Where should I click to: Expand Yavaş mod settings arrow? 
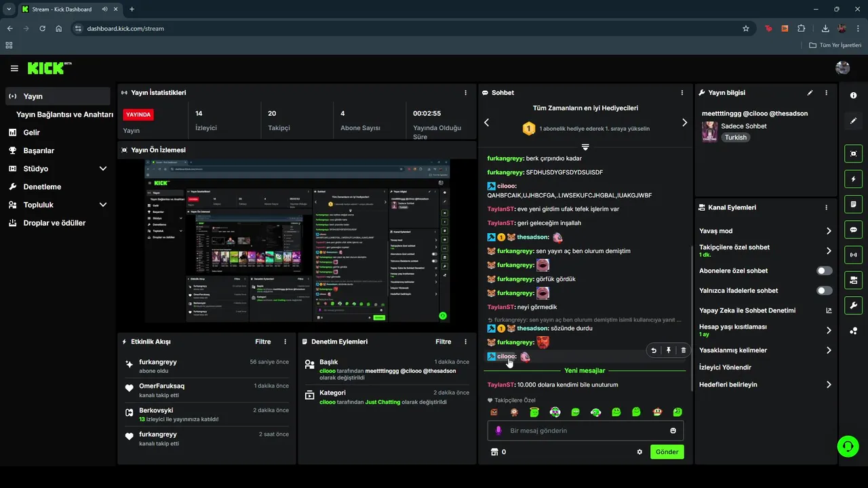coord(829,231)
